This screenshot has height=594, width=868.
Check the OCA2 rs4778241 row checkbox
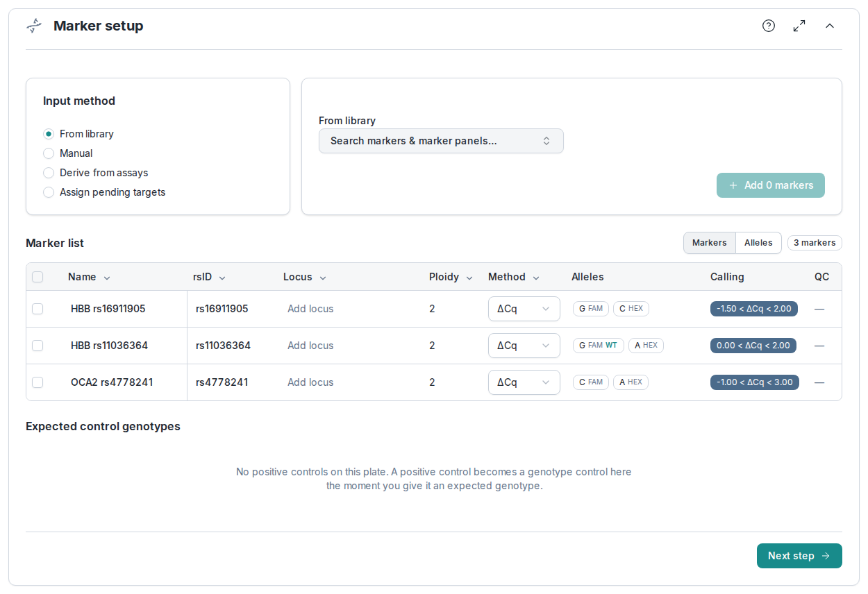point(37,382)
